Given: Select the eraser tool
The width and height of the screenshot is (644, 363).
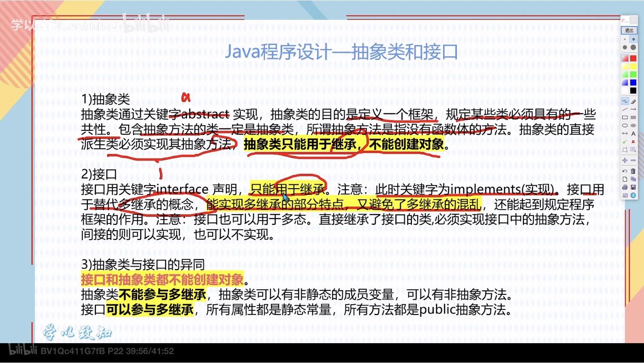Looking at the screenshot, I should 633,102.
